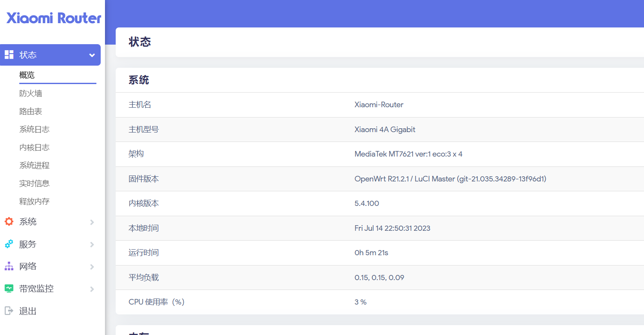View the 系统日志 system log

pos(34,130)
